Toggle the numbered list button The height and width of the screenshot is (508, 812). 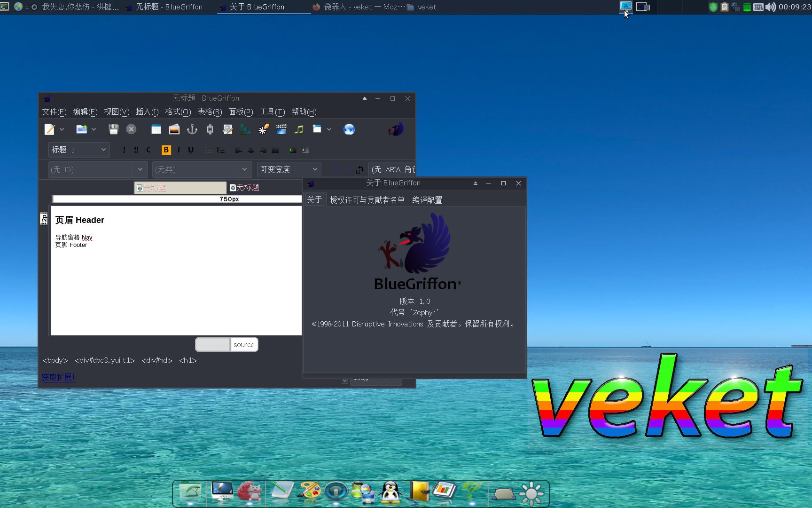[x=221, y=150]
